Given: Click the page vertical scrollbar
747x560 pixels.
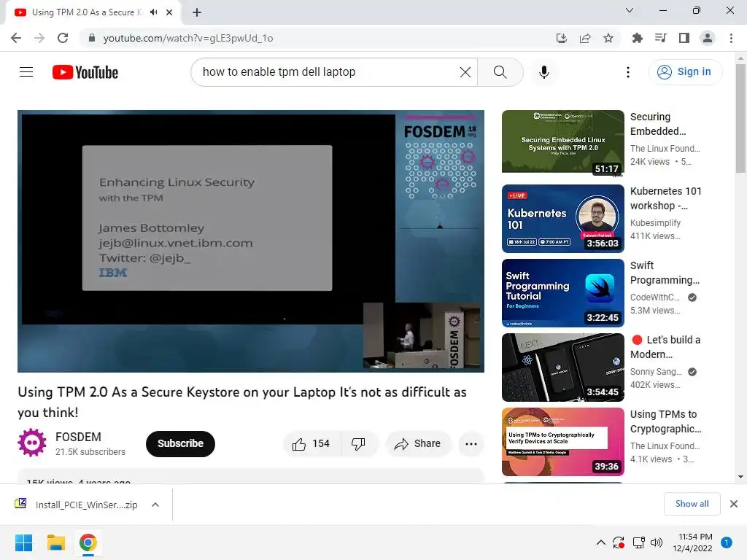Looking at the screenshot, I should pyautogui.click(x=740, y=119).
